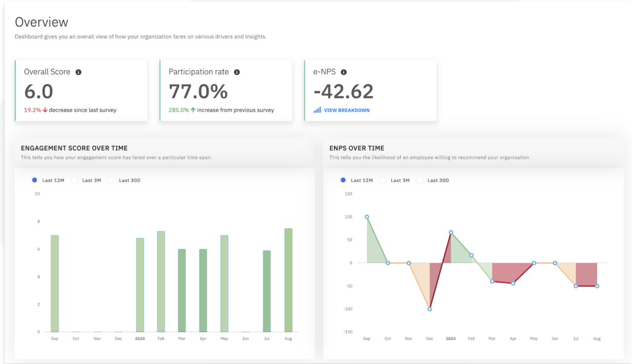The width and height of the screenshot is (632, 364).
Task: Click the e-NPS value -42.62
Action: (x=344, y=92)
